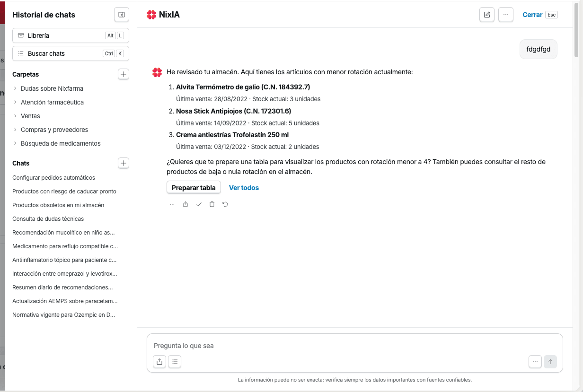Open the header more options menu
Screen dimensions: 583x392
(x=506, y=15)
